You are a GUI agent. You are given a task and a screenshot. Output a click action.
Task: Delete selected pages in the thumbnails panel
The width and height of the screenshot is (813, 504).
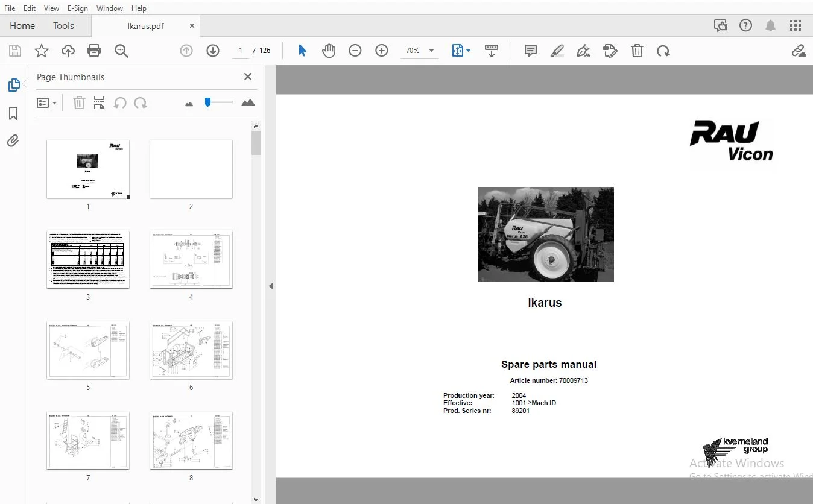[79, 103]
